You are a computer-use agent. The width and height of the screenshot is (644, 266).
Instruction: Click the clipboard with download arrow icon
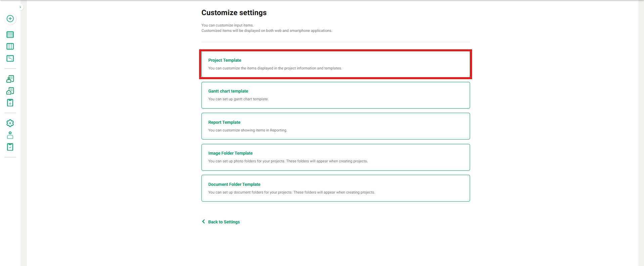10,103
